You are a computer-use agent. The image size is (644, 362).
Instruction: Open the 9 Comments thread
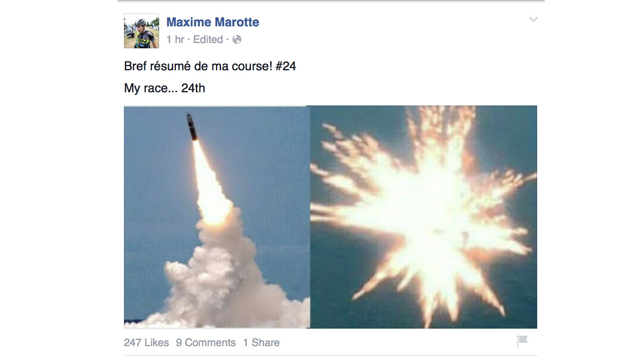click(206, 343)
